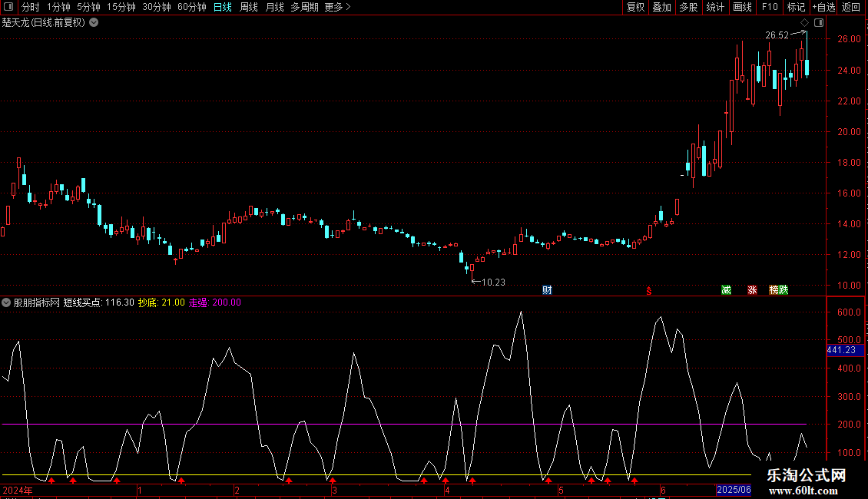The height and width of the screenshot is (499, 868).
Task: Open the 多周期 multi-period view
Action: click(x=304, y=7)
